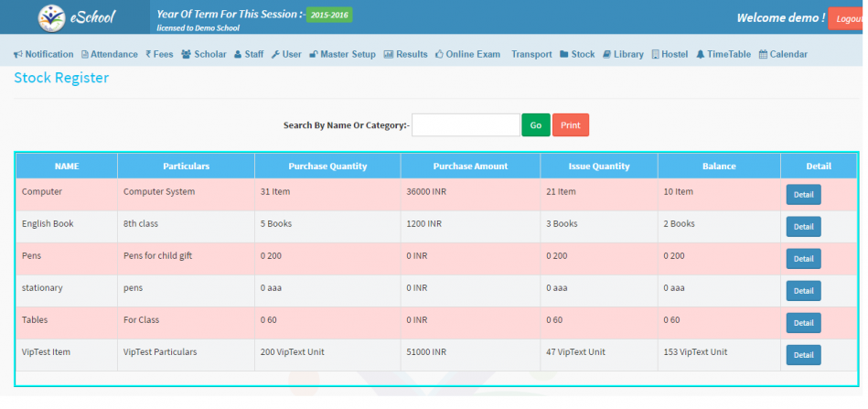Open the Results section
Screen dimensions: 868x409
tap(405, 55)
